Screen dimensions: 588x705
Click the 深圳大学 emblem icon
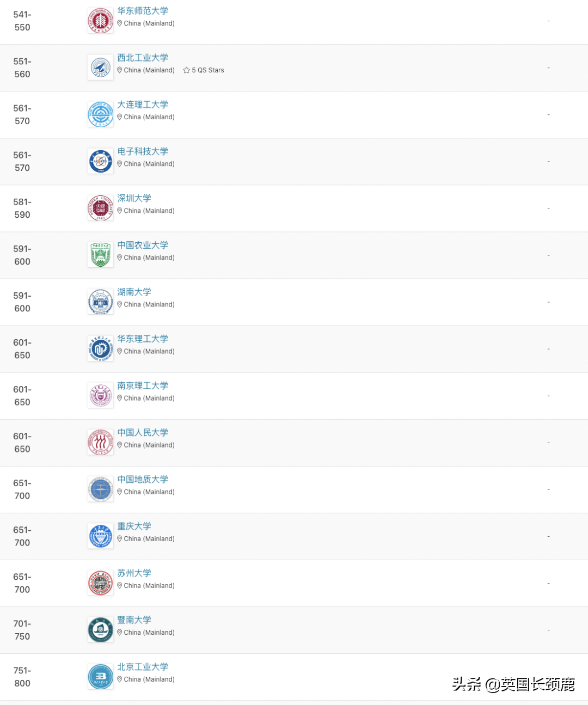100,209
